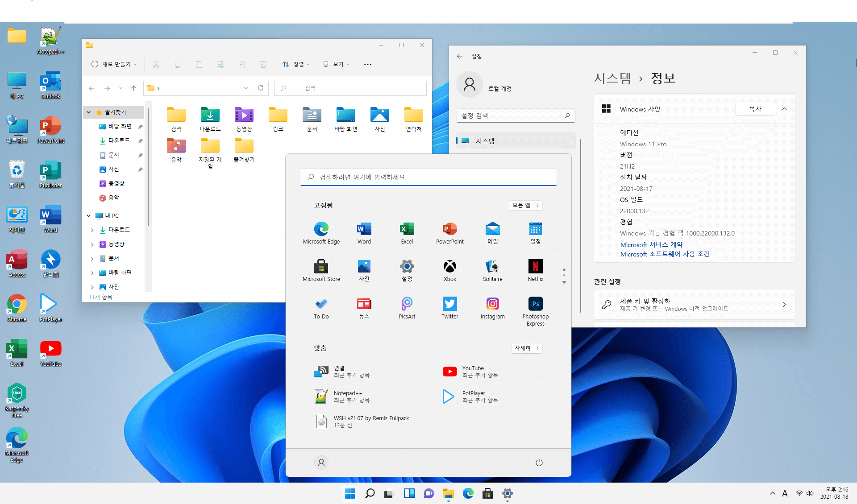This screenshot has height=504, width=857.
Task: Collapse the Windows 사양 section
Action: (x=784, y=109)
